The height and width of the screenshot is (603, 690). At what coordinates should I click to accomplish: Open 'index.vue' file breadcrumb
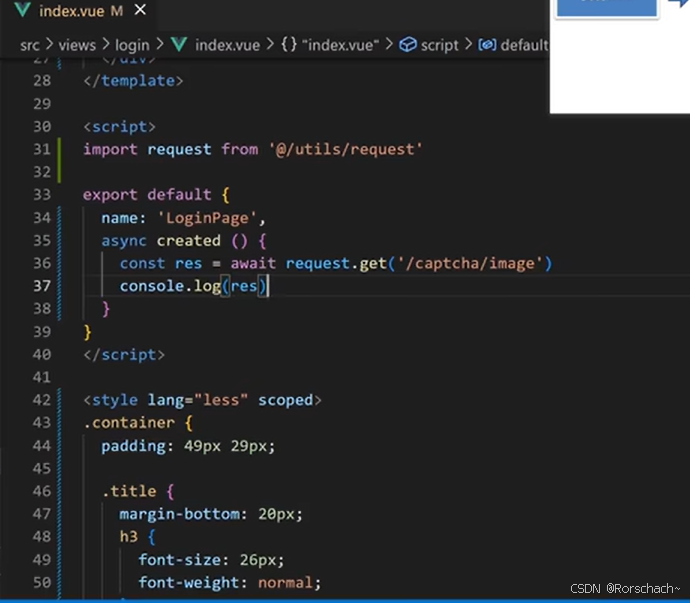tap(228, 45)
